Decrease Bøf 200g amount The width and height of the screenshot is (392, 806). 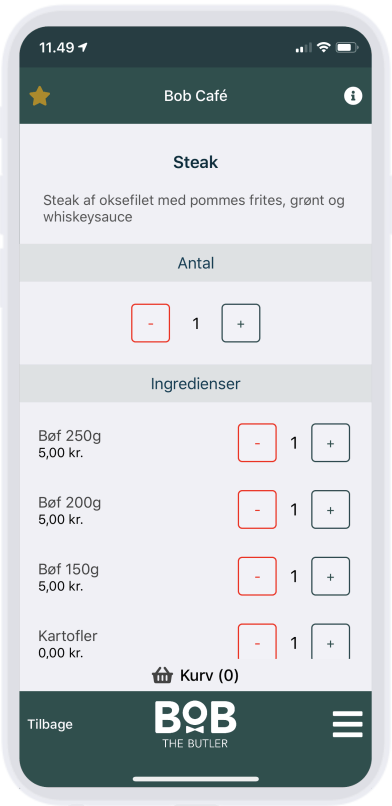[x=257, y=509]
